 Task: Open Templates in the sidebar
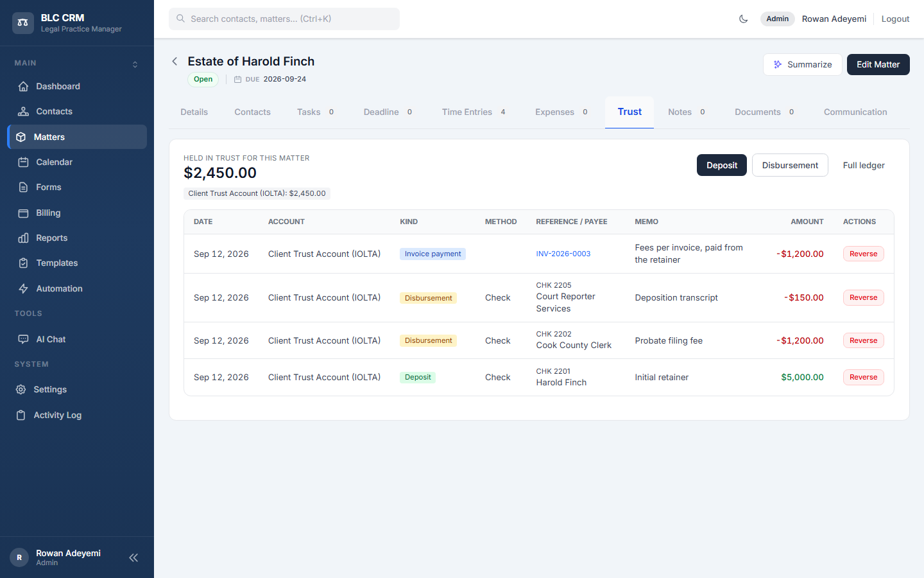pos(77,263)
